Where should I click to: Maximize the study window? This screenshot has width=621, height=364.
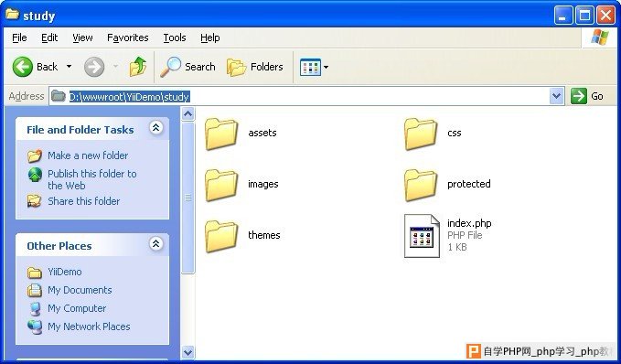click(x=584, y=16)
